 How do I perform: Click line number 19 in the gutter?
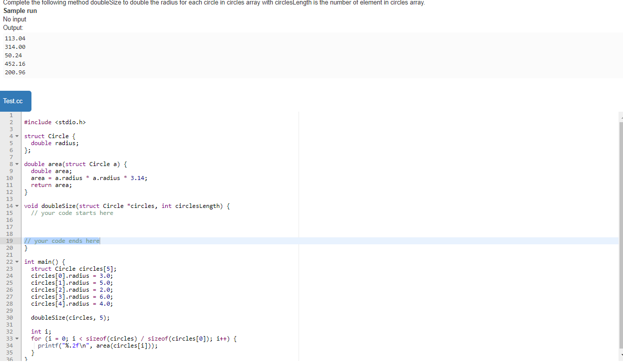[x=9, y=241]
